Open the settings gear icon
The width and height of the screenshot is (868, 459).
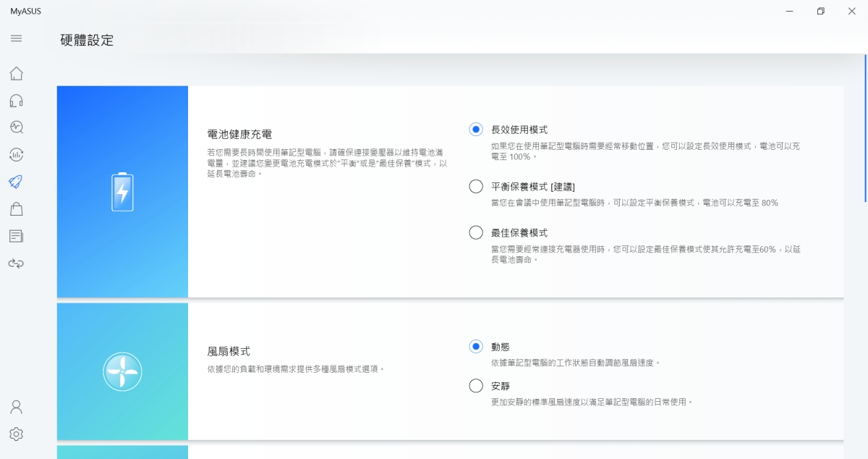[16, 434]
